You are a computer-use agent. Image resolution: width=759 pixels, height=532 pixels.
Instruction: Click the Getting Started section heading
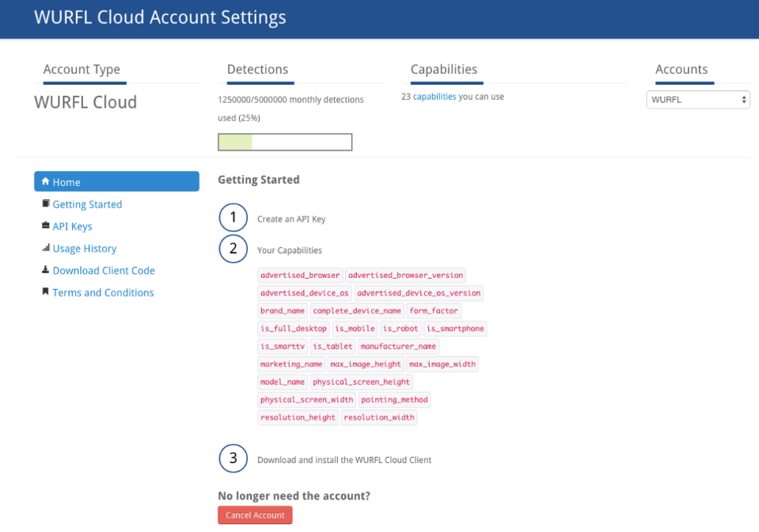click(259, 180)
